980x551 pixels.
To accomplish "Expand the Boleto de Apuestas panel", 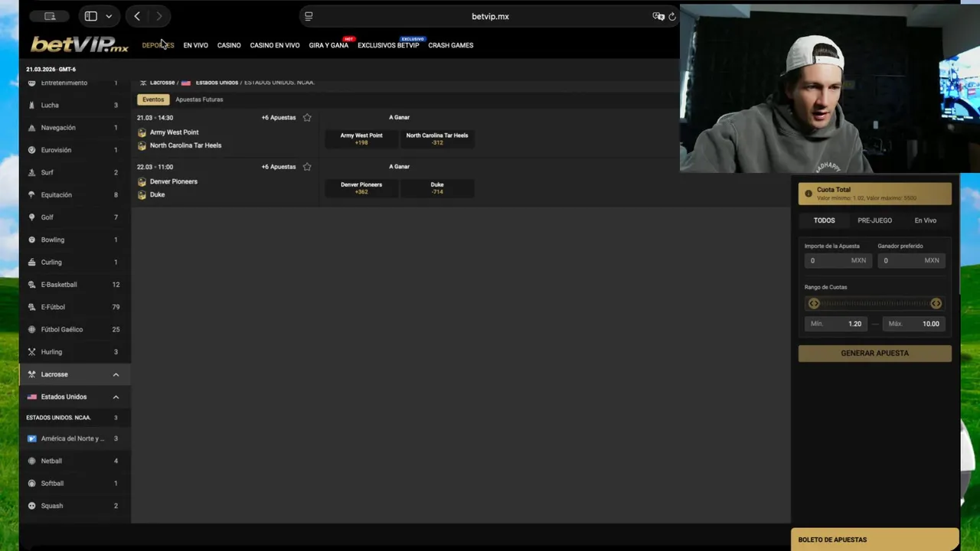I will [x=875, y=540].
